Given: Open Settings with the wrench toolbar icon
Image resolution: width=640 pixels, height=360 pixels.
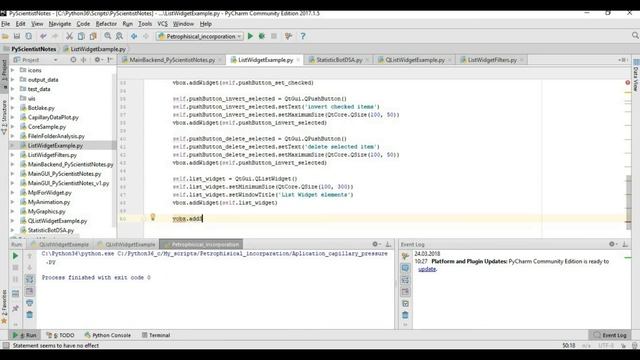Looking at the screenshot, I should coord(289,36).
